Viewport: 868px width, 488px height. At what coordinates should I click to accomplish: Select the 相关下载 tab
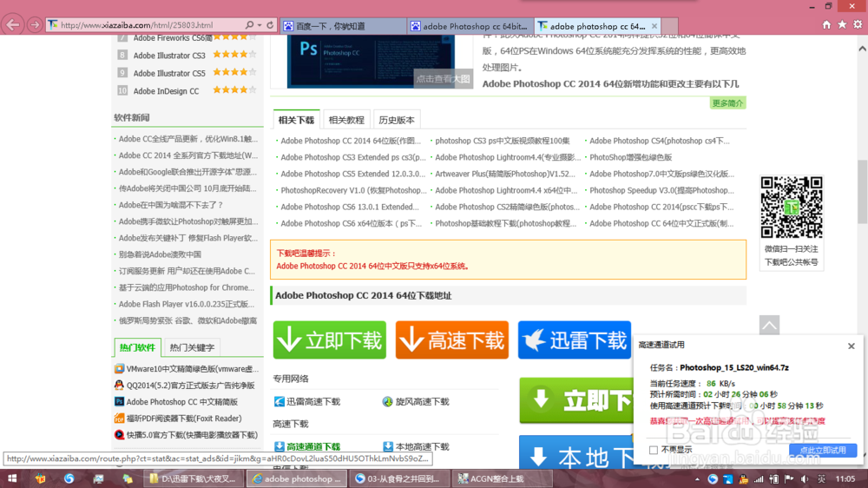tap(296, 120)
